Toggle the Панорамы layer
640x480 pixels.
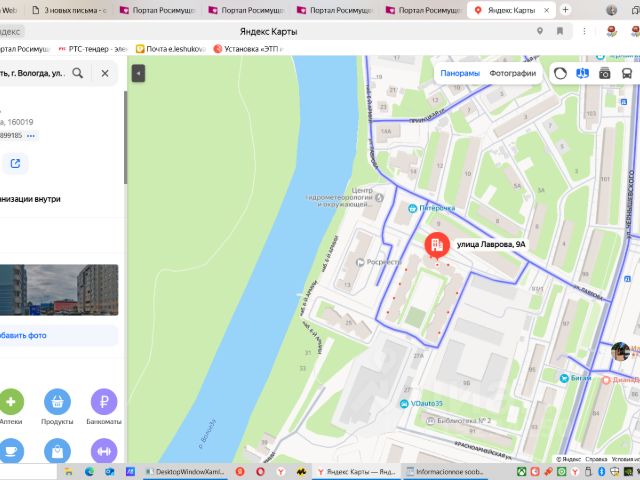460,73
